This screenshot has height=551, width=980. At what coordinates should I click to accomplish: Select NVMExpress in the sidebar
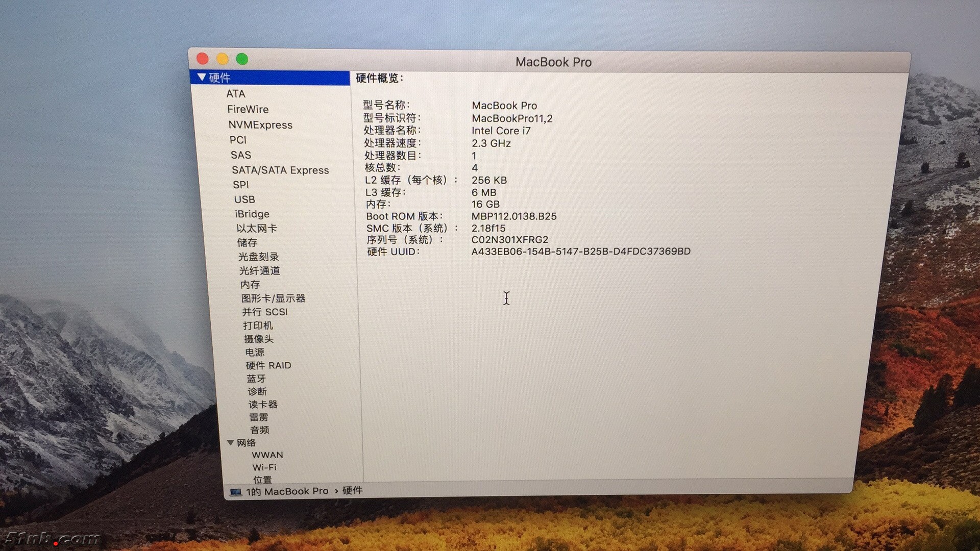click(260, 125)
